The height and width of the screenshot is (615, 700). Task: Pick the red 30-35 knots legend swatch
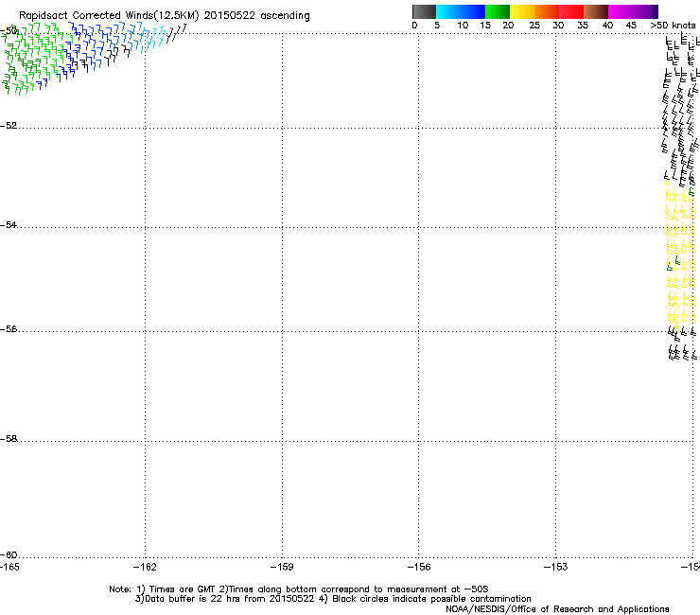point(571,11)
